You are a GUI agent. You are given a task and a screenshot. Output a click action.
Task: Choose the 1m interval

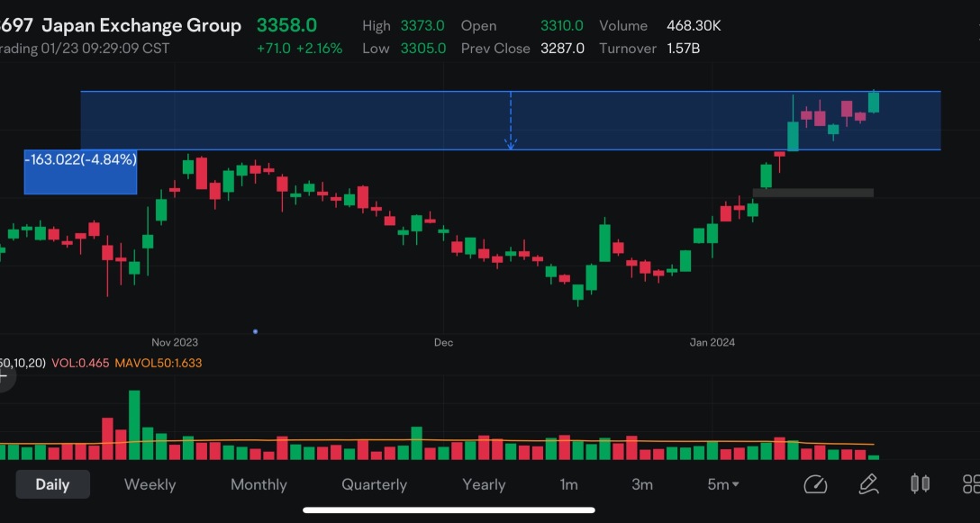(x=568, y=484)
